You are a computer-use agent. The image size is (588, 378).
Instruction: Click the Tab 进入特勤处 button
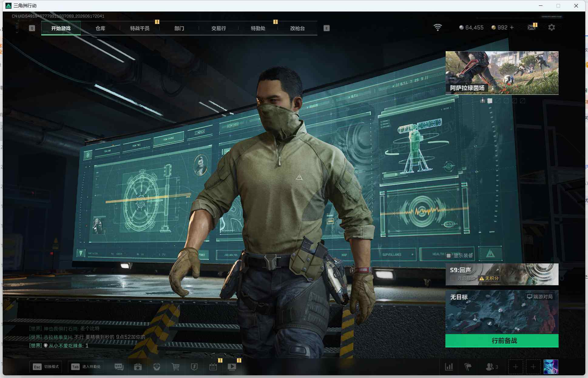click(x=86, y=366)
